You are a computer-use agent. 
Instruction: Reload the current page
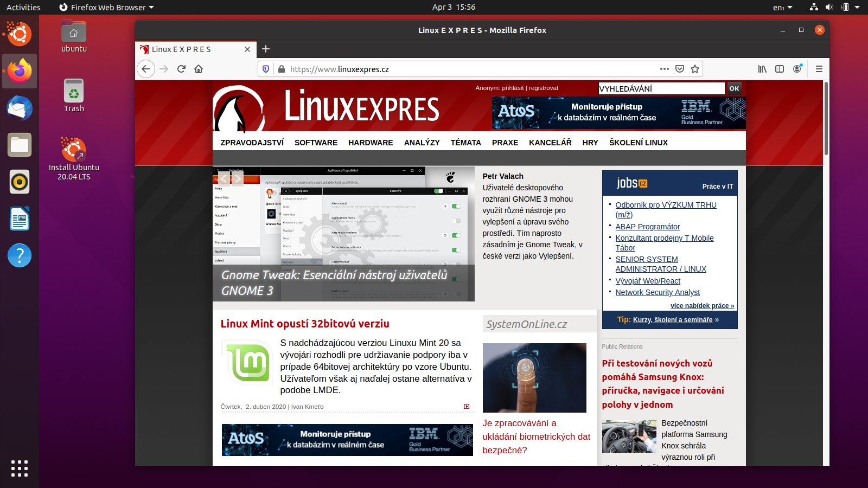(181, 69)
